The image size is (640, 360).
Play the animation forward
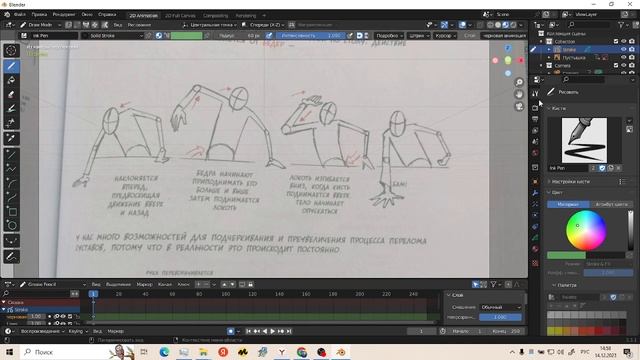click(x=273, y=331)
